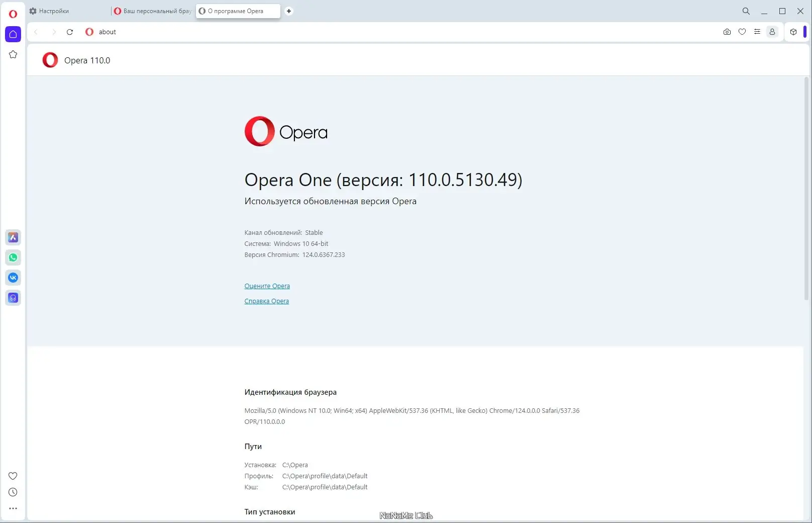Switch to the Настройки tab
This screenshot has height=523, width=812.
(x=69, y=11)
